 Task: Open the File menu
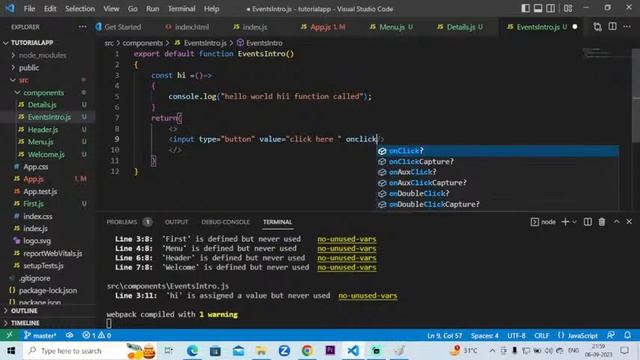click(29, 9)
